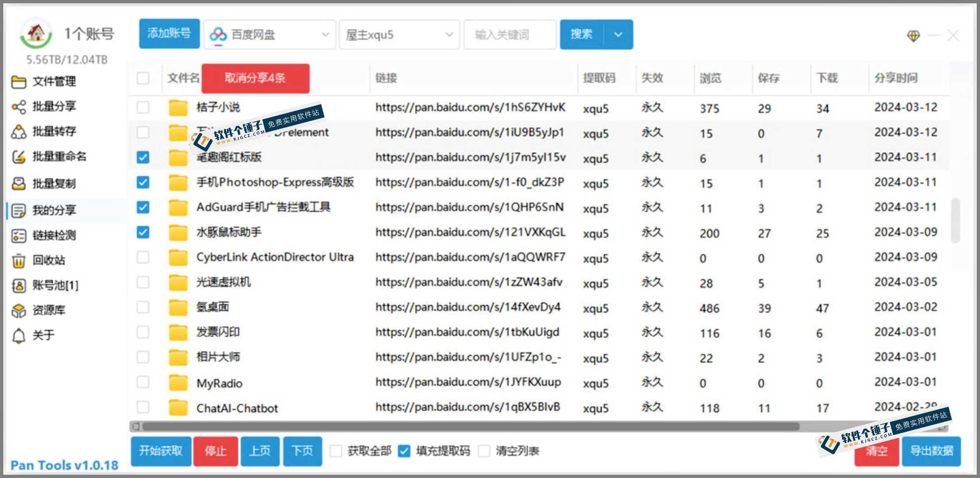The image size is (980, 478).
Task: Click the VIP diamond icon
Action: [913, 35]
